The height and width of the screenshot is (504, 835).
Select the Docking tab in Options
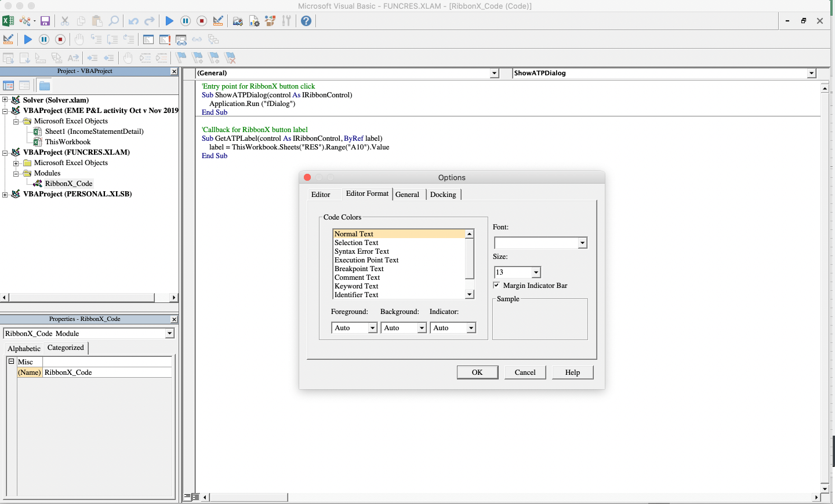point(443,195)
